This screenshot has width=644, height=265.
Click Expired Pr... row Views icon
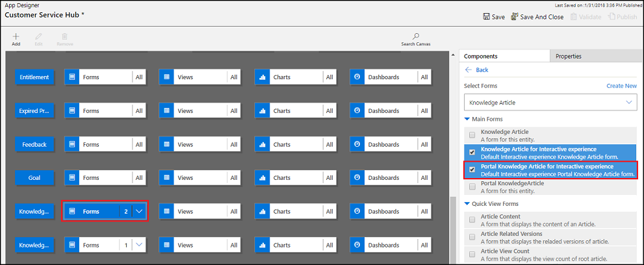pyautogui.click(x=166, y=111)
